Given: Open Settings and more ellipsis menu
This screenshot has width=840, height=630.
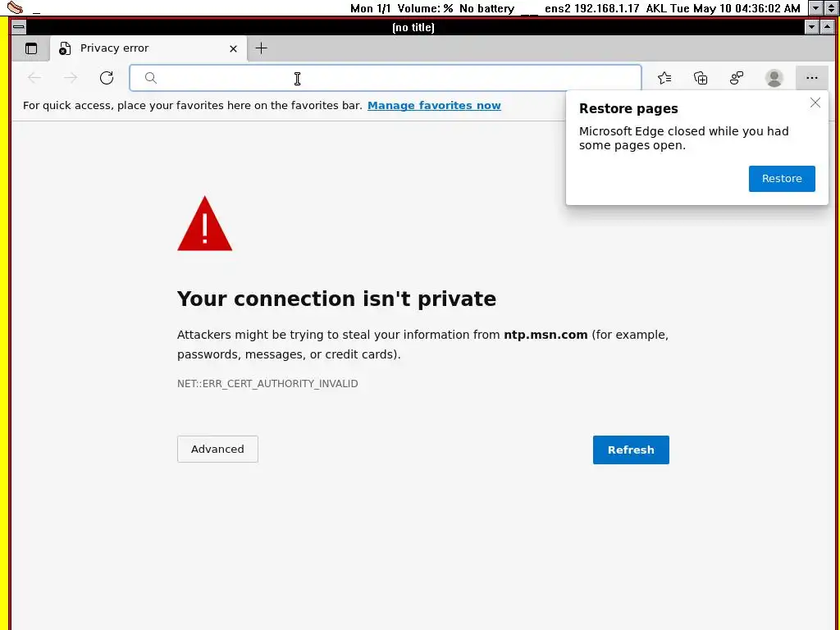Looking at the screenshot, I should click(x=811, y=78).
